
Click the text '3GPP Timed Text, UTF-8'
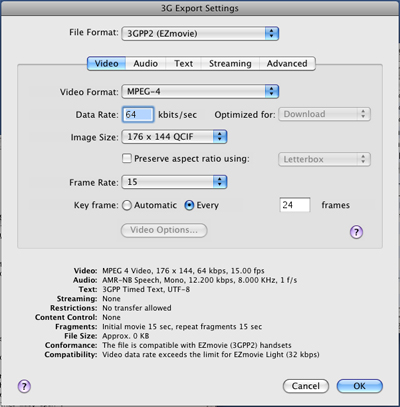tap(146, 289)
